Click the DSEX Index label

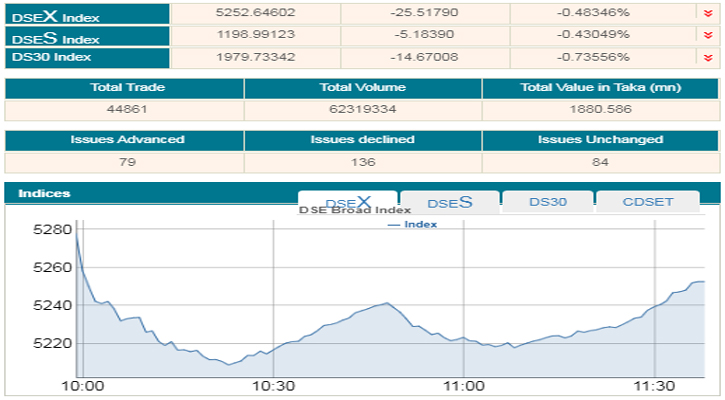pos(56,14)
